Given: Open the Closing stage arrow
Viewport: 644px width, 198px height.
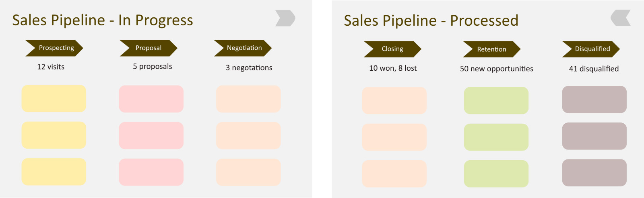Looking at the screenshot, I should (392, 49).
